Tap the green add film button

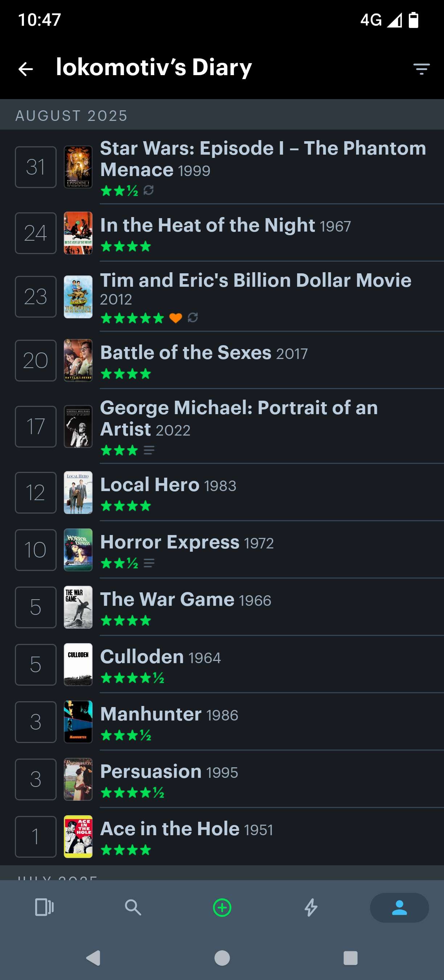pos(222,907)
